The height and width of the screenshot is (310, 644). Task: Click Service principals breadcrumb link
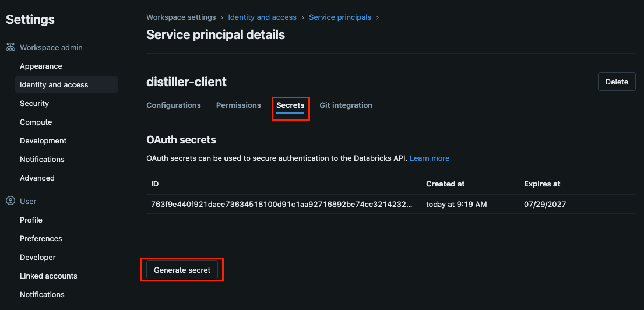[x=340, y=17]
